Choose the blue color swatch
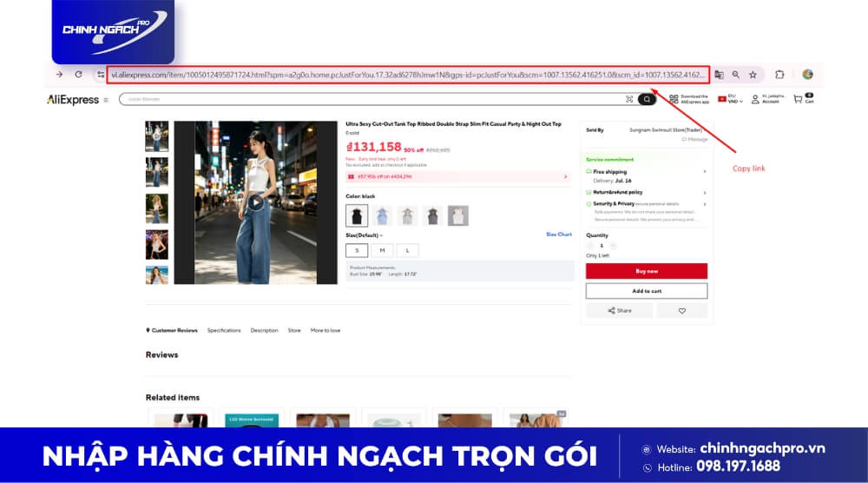868x483 pixels. (x=382, y=215)
